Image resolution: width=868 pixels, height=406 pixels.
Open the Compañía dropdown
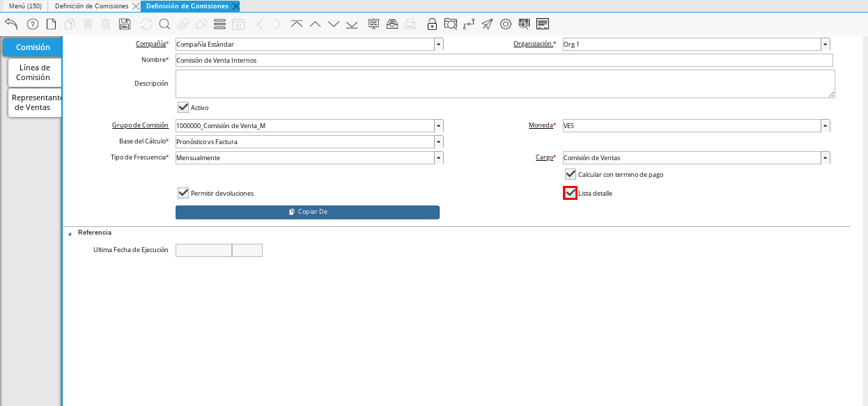[438, 43]
